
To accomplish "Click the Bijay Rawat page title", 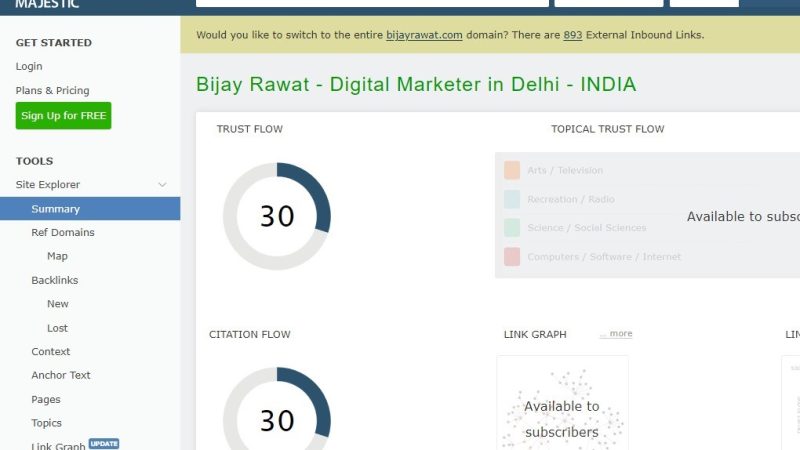I will click(416, 84).
